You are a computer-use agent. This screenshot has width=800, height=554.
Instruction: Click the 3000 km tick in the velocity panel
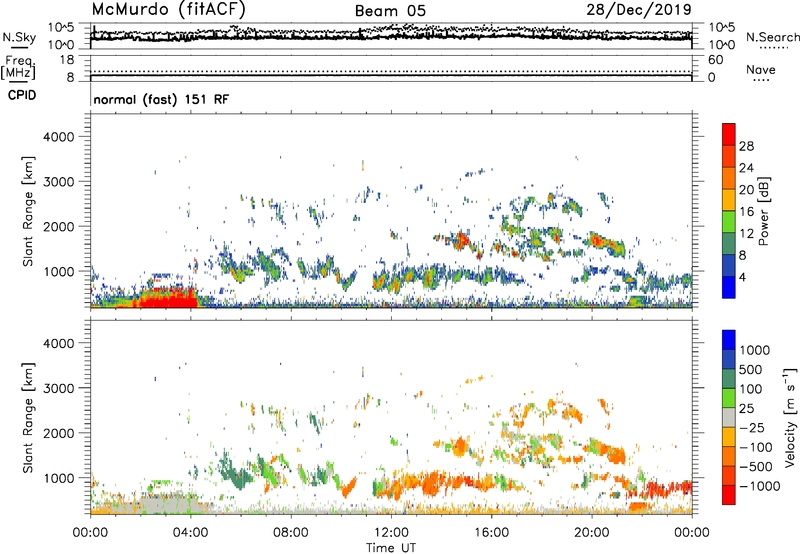coord(59,388)
